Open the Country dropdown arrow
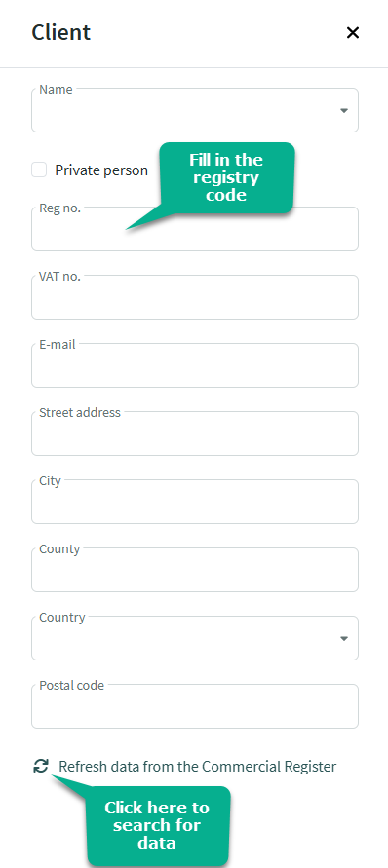Image resolution: width=388 pixels, height=868 pixels. coord(344,638)
